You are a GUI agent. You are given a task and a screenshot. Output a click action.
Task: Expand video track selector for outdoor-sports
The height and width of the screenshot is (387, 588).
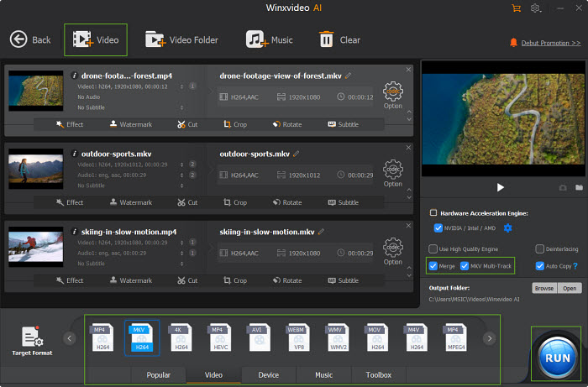coord(181,165)
